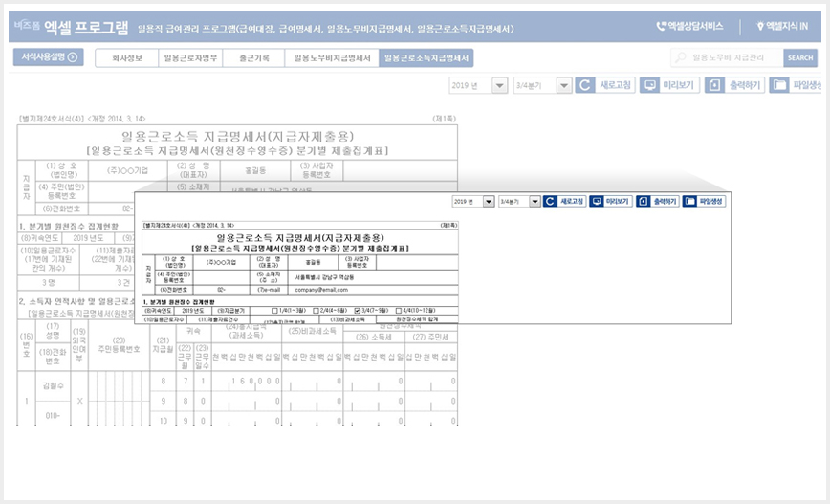Image resolution: width=830 pixels, height=504 pixels.
Task: Click the 서식사용설명 button
Action: click(48, 57)
